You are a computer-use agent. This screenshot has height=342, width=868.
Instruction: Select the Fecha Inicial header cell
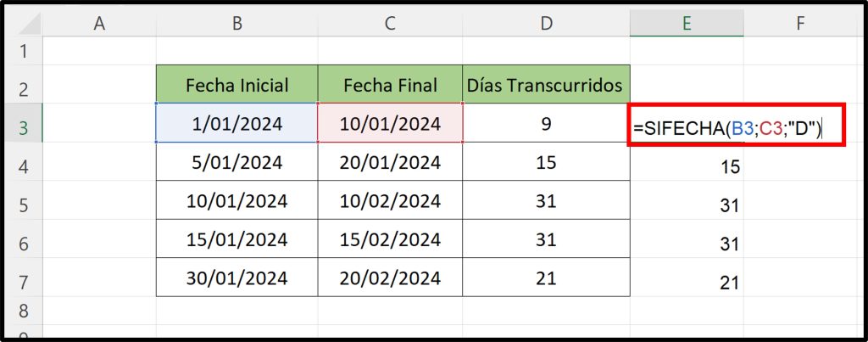coord(237,85)
